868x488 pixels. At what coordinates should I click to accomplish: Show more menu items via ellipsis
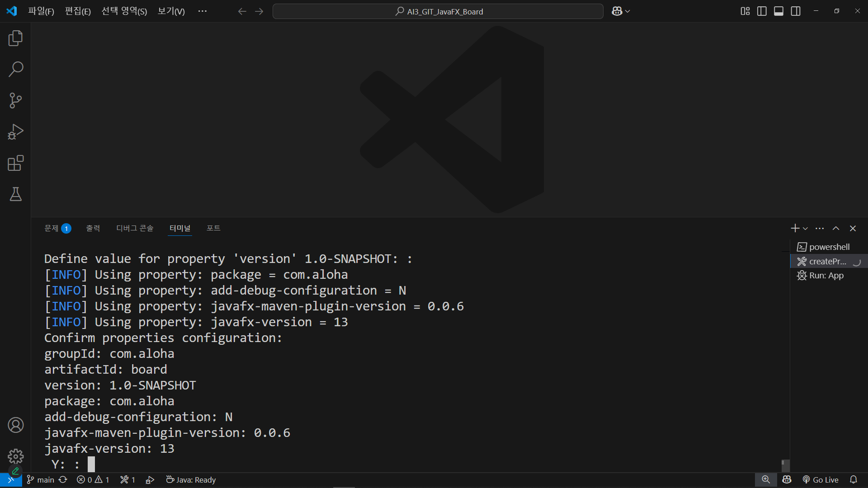click(202, 11)
